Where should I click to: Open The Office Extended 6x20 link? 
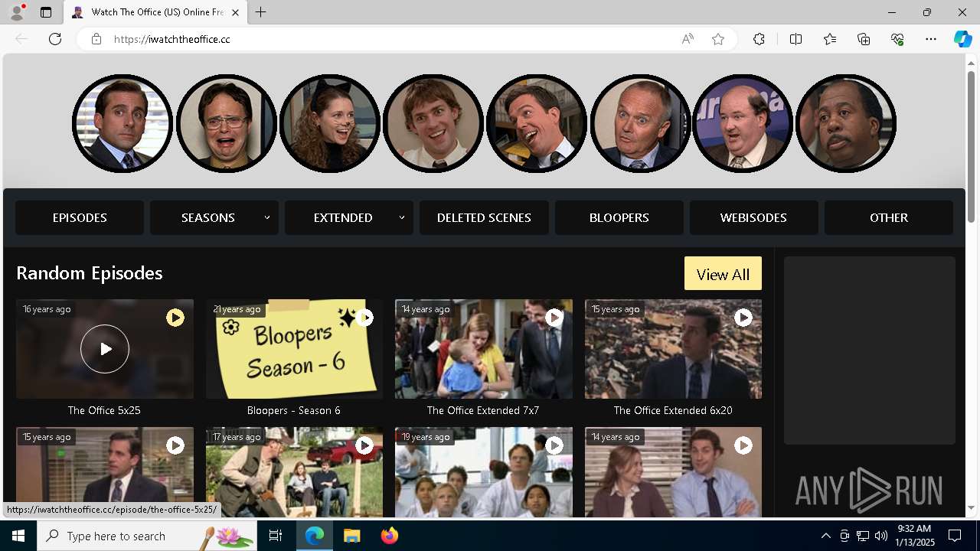point(673,410)
